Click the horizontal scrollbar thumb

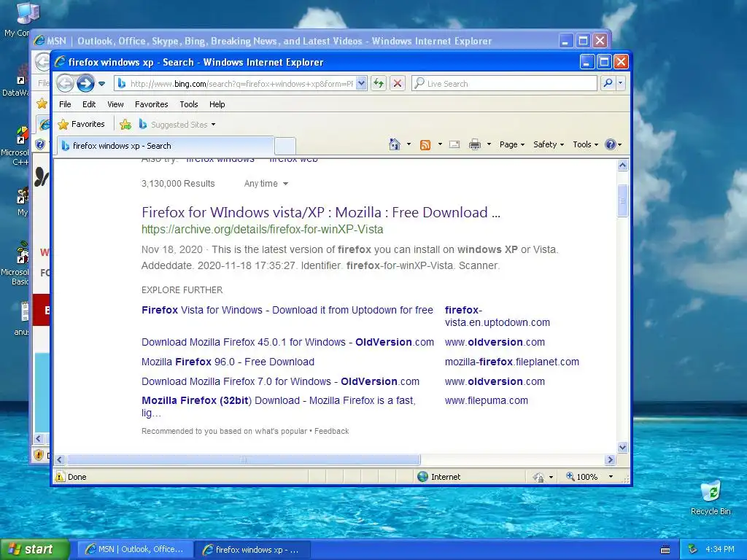(x=244, y=459)
